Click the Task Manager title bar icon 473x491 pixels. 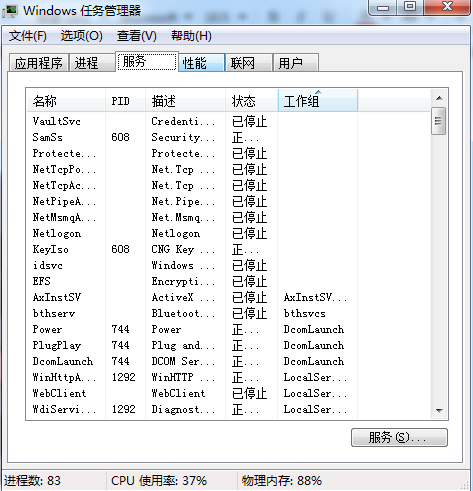[x=10, y=11]
